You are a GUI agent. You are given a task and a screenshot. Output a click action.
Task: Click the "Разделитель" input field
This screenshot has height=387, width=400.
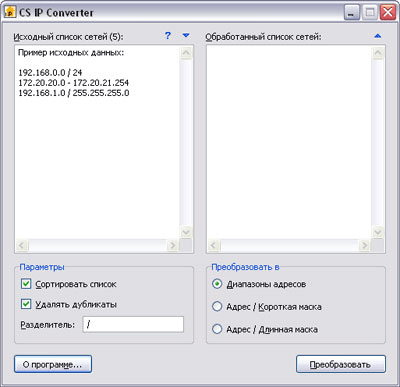pos(133,324)
